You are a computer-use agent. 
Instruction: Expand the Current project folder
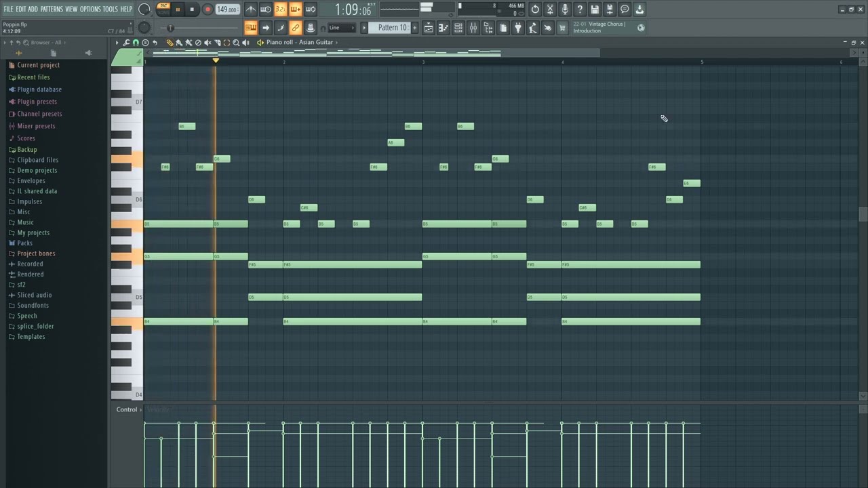point(38,65)
